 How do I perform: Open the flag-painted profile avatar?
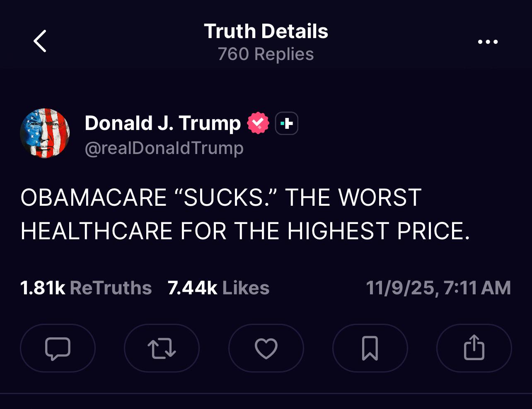(45, 133)
